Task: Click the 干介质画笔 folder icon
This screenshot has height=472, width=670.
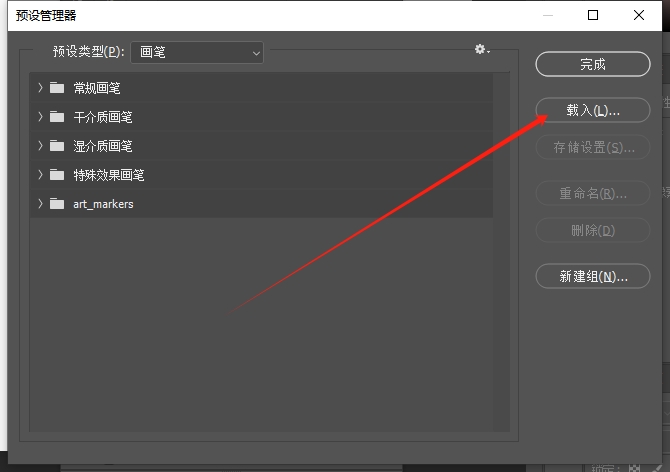Action: [x=57, y=117]
